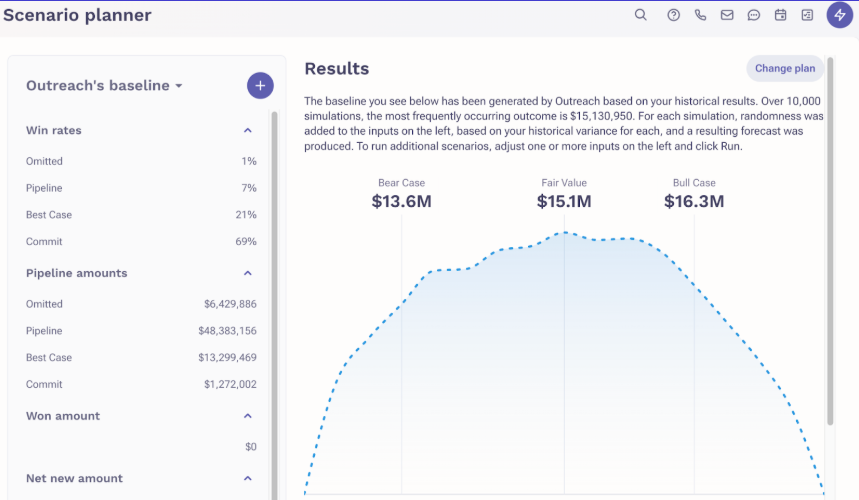Viewport: 859px width, 500px height.
Task: Collapse the Win rates section
Action: click(248, 130)
